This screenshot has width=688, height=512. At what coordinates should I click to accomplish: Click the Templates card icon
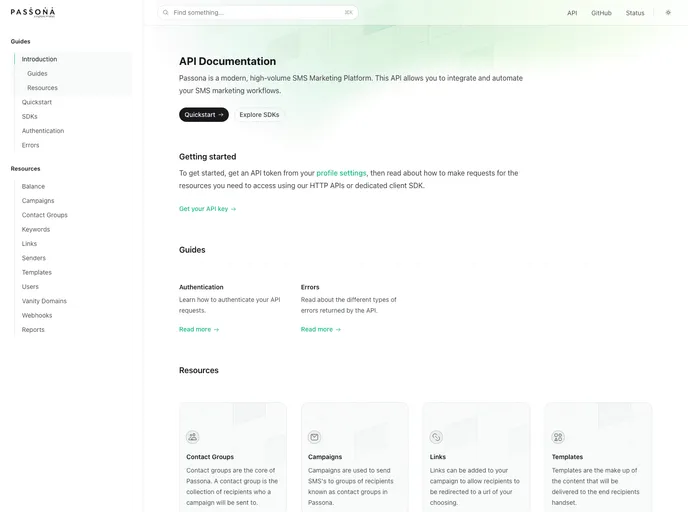pyautogui.click(x=558, y=437)
